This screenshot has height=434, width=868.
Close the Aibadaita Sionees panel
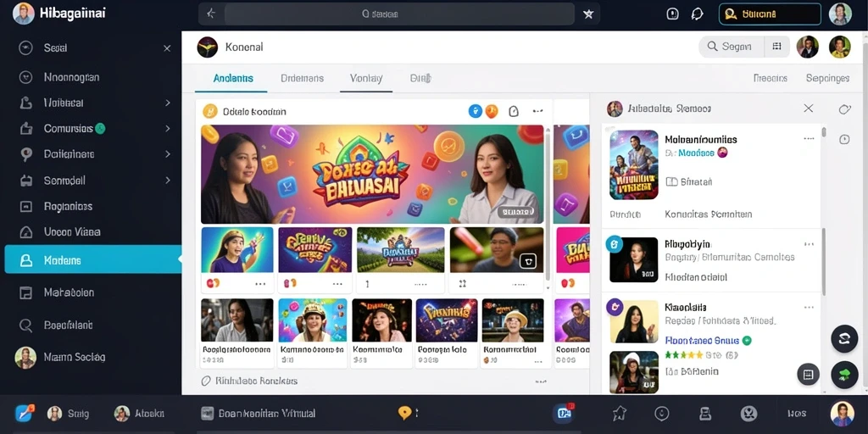pos(808,108)
